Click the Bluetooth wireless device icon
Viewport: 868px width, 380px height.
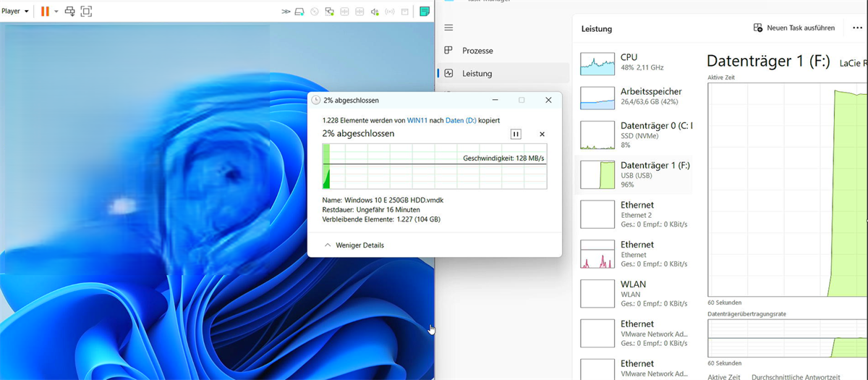[x=390, y=12]
